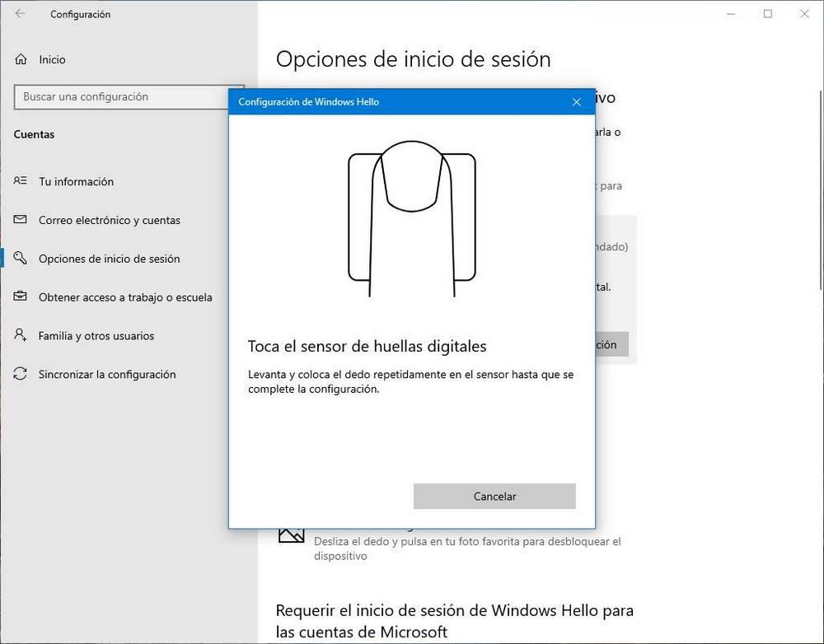
Task: Click the briefcase icon for Obtener acceso
Action: [19, 296]
